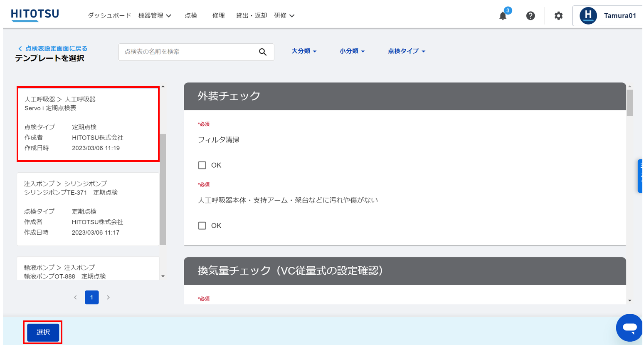Expand the 小分類 filter dropdown
This screenshot has height=345, width=644.
point(352,51)
